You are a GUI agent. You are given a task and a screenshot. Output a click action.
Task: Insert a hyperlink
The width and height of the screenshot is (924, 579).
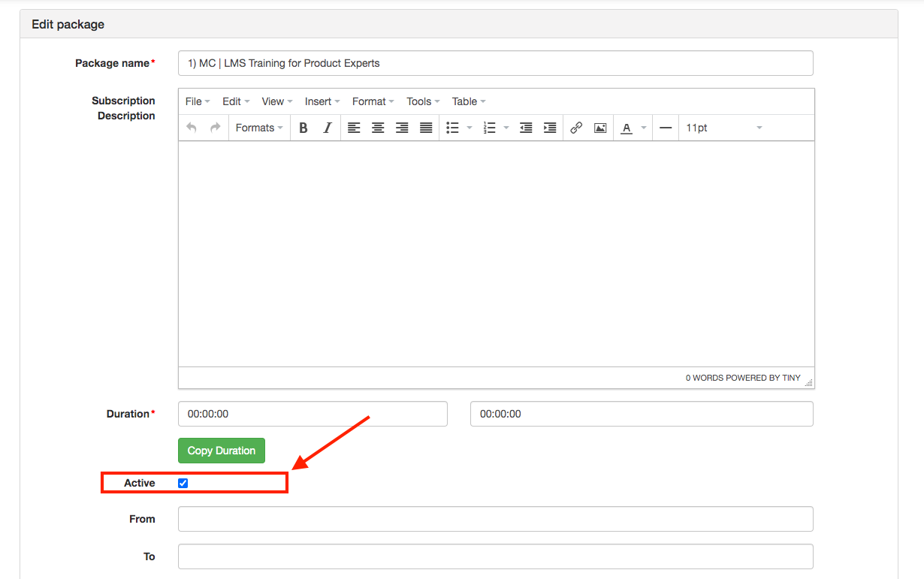[576, 128]
